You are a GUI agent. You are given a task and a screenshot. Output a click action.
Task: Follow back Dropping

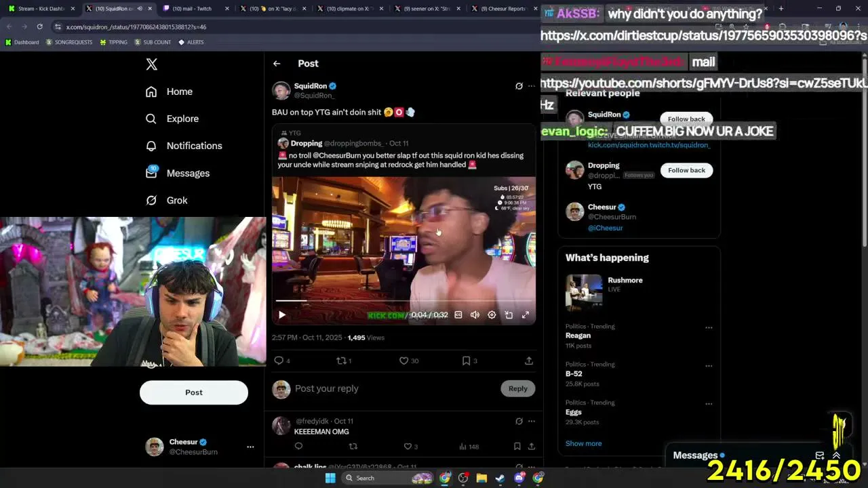tap(686, 170)
